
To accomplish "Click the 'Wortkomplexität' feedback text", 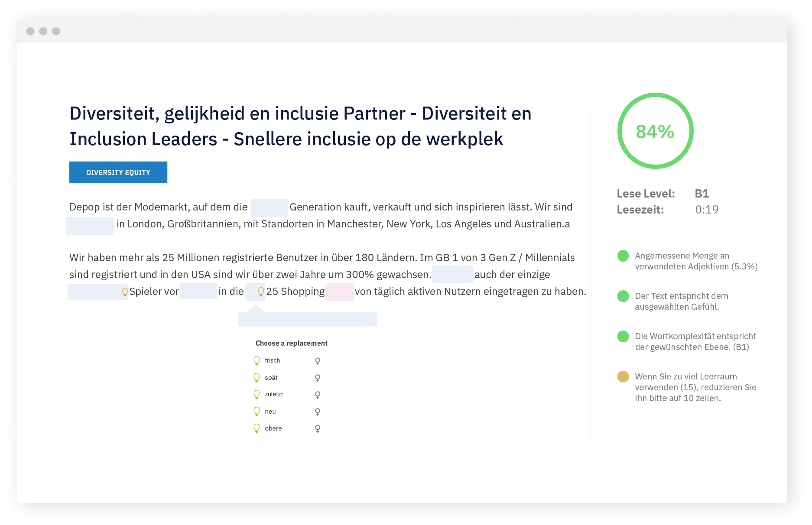I will pos(695,342).
